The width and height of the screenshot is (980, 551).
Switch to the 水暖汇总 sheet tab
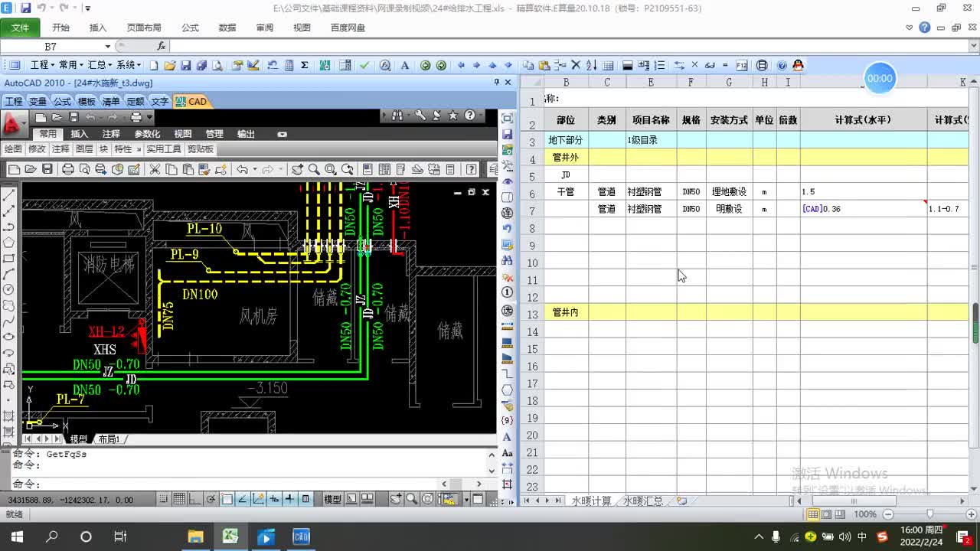(x=643, y=501)
